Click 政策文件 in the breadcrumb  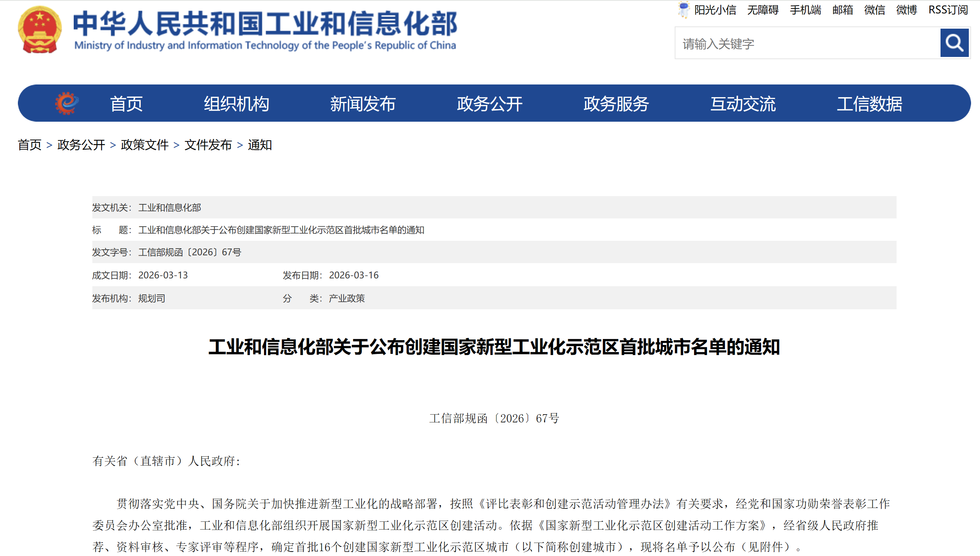pyautogui.click(x=144, y=145)
